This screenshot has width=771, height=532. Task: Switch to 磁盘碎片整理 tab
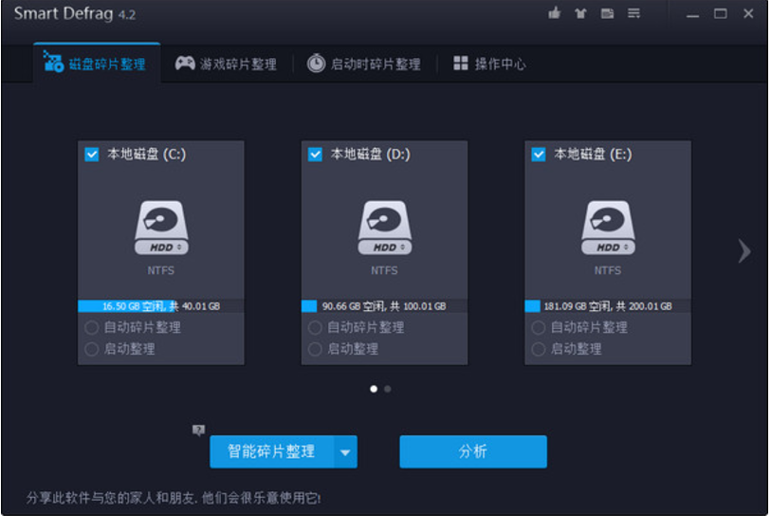(x=95, y=64)
